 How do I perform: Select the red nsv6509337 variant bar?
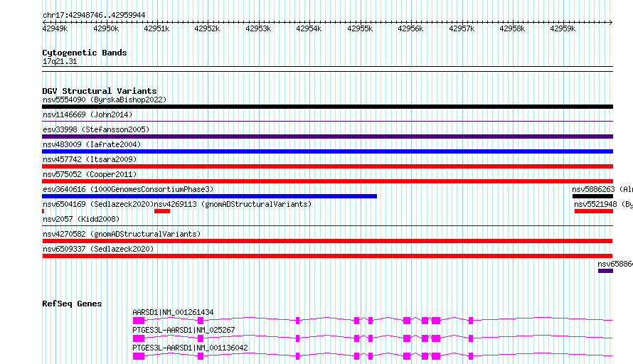pyautogui.click(x=327, y=256)
